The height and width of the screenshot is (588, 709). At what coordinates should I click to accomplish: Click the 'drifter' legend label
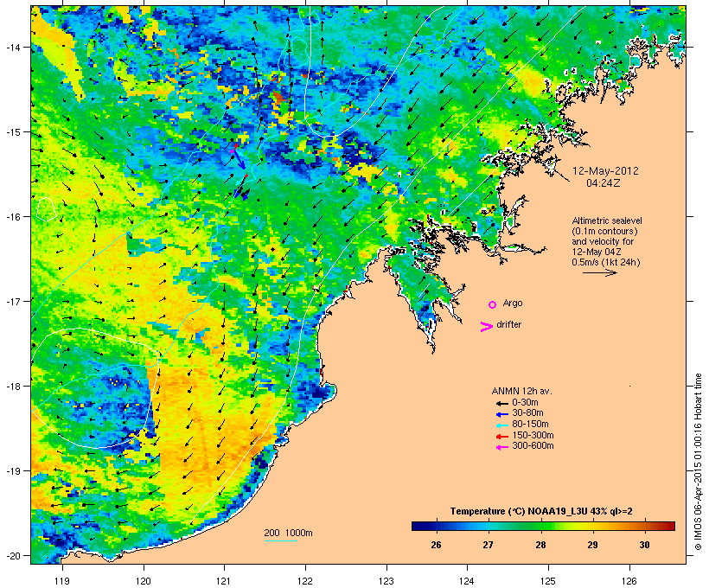[x=508, y=324]
